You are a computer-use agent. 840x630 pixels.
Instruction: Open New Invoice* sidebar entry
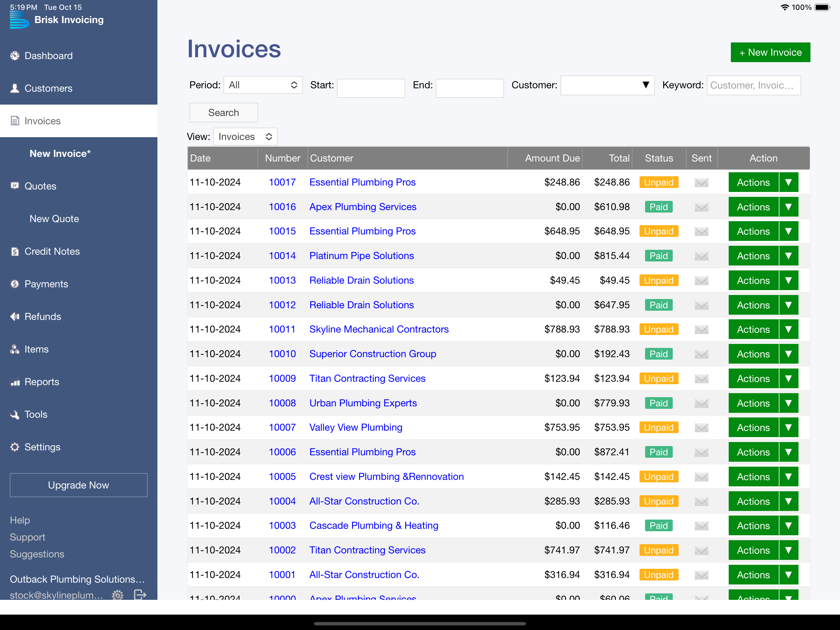point(79,154)
